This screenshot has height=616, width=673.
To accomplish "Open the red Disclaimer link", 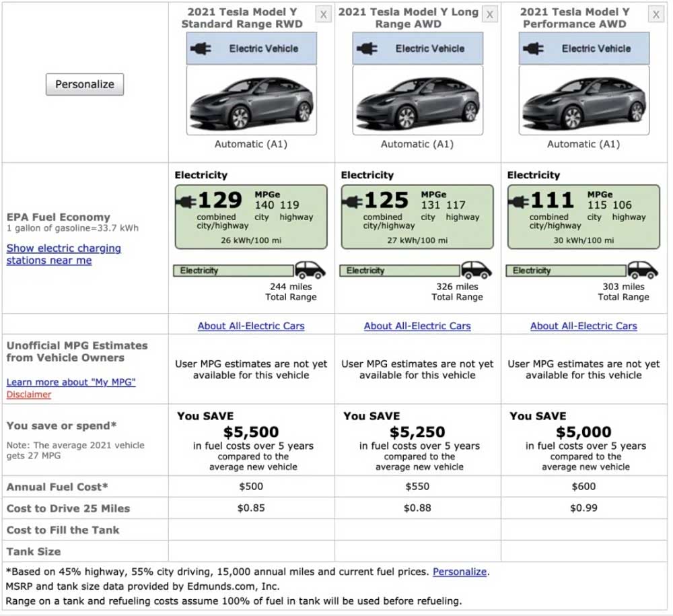I will click(29, 395).
